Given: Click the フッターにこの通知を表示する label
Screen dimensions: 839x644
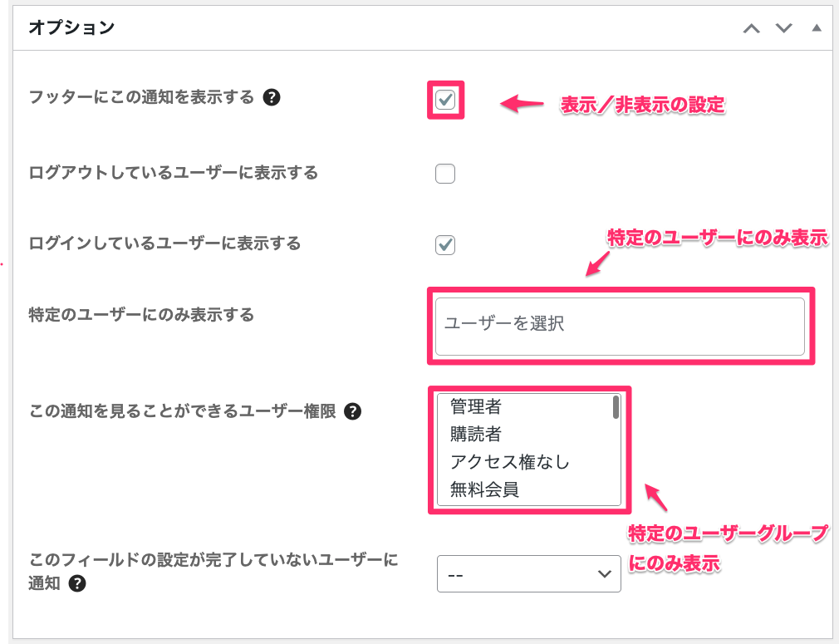Looking at the screenshot, I should click(141, 97).
